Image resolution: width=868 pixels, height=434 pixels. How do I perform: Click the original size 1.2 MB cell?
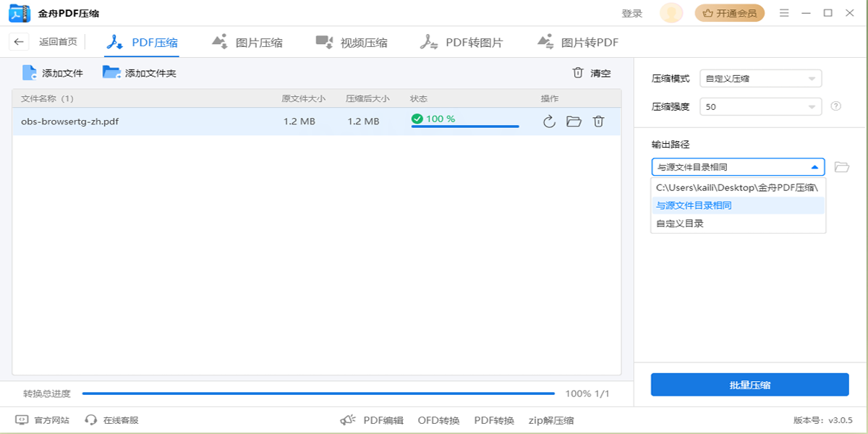pyautogui.click(x=299, y=122)
